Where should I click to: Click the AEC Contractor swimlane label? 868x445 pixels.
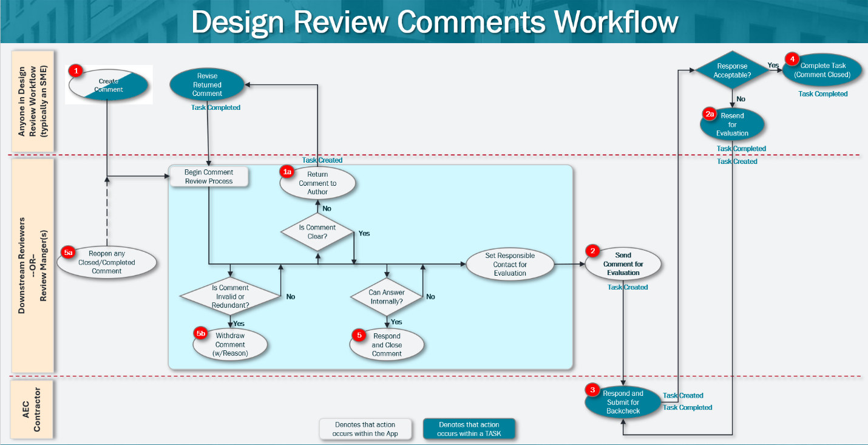33,407
